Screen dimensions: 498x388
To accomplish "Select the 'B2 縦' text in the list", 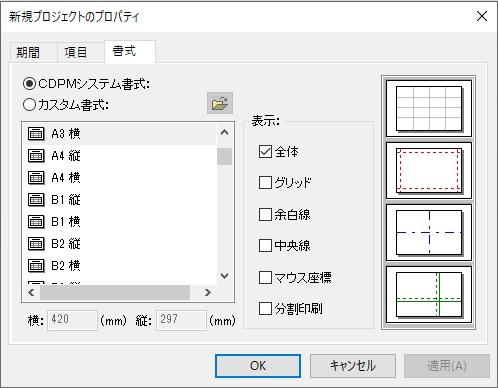I will [x=66, y=244].
